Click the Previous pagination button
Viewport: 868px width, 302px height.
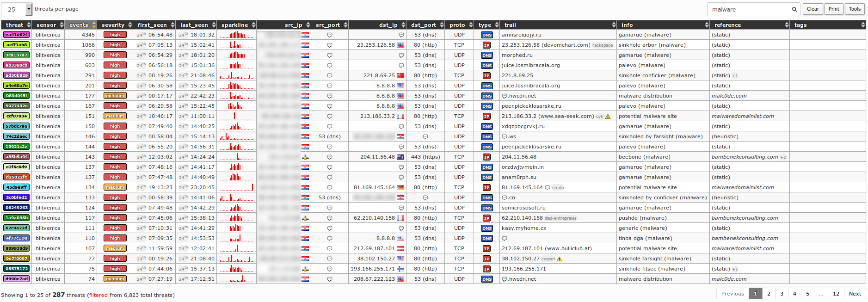733,294
